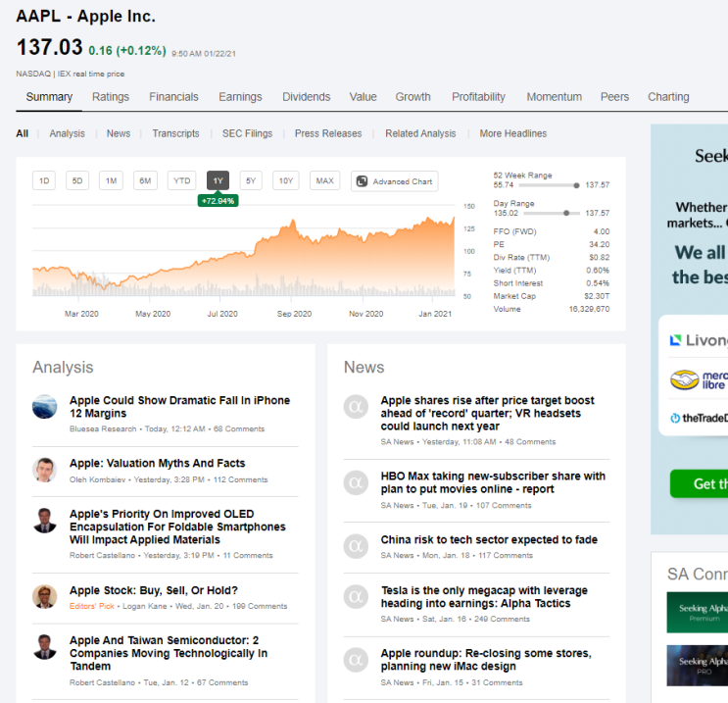Click avatar beside OLED Encapsulation article

[44, 521]
